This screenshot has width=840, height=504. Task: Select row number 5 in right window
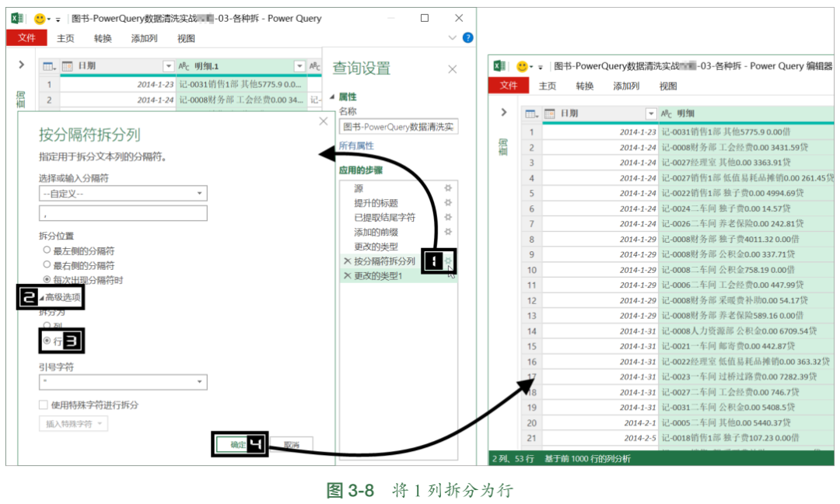click(531, 194)
